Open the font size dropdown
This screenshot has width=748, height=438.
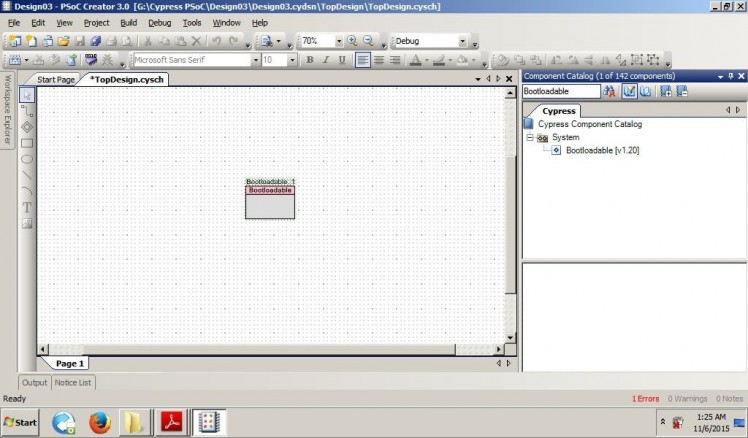[292, 60]
